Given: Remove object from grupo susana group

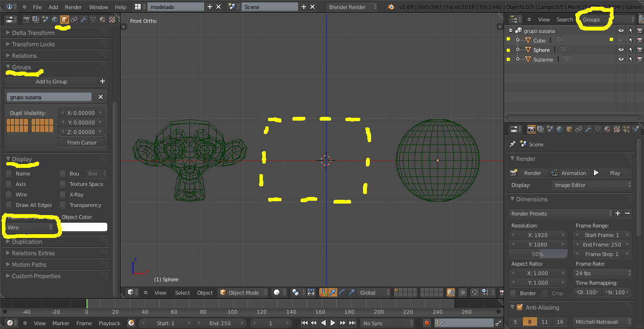Looking at the screenshot, I should pyautogui.click(x=101, y=97).
